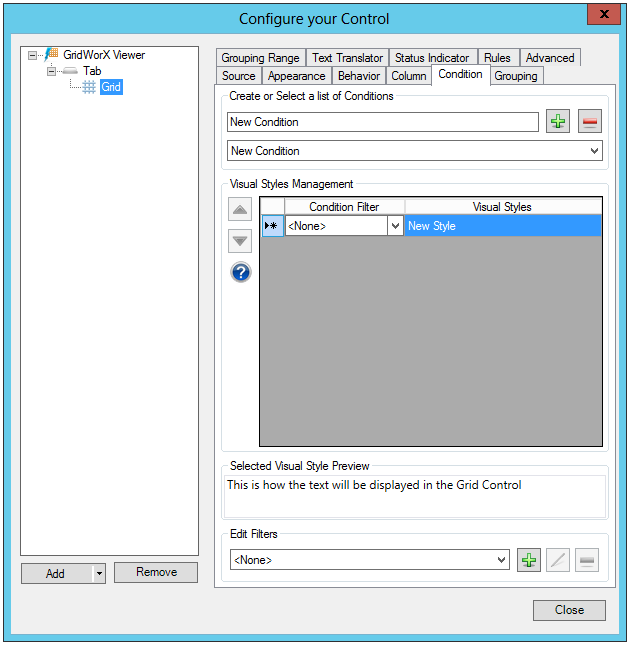Click the green plus add condition icon
630x645 pixels.
click(558, 122)
